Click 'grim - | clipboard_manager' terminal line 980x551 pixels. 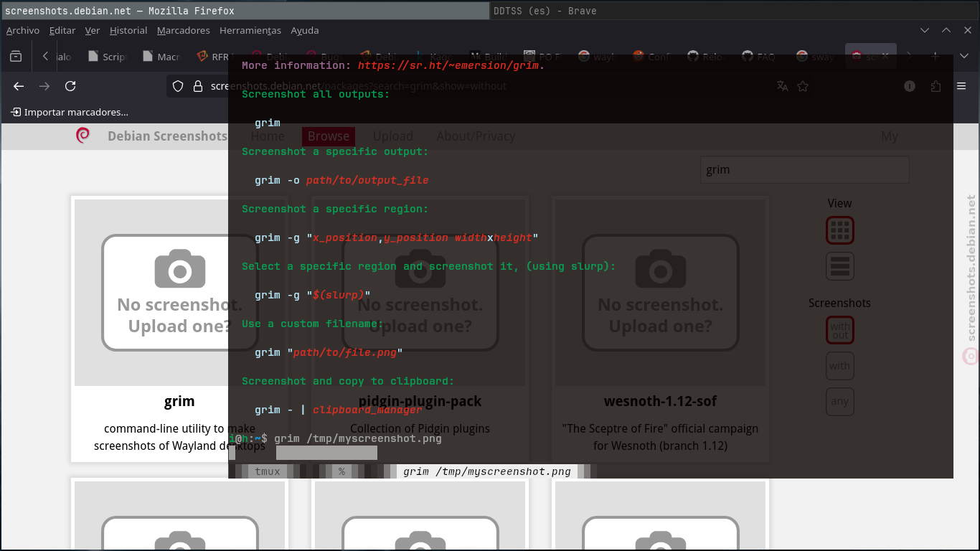pyautogui.click(x=339, y=410)
